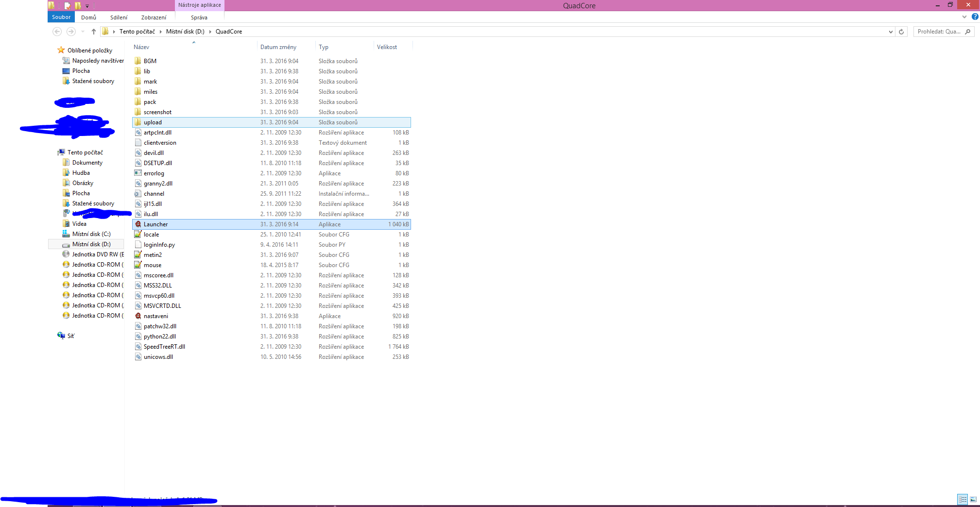Open the Správa ribbon tab

tap(199, 17)
